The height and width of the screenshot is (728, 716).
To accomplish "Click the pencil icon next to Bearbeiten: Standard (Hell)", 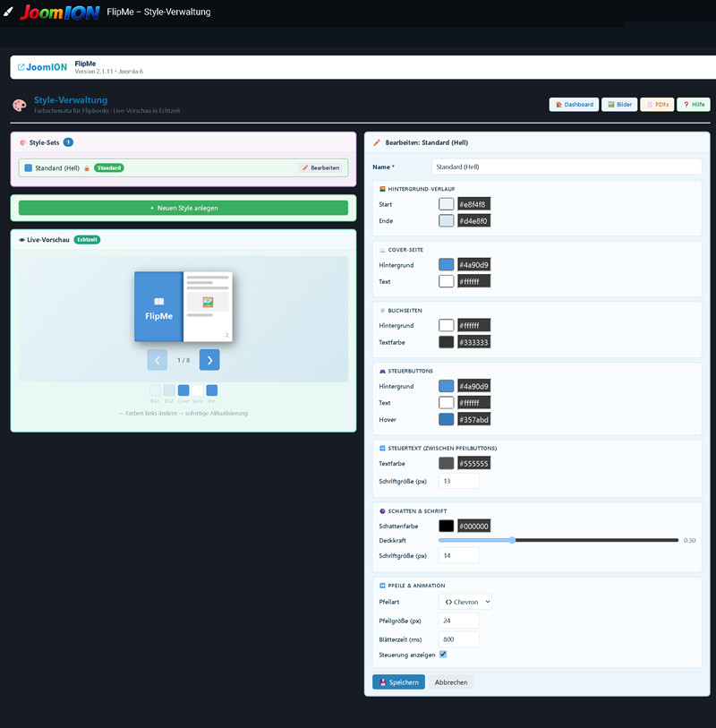I will coord(377,142).
